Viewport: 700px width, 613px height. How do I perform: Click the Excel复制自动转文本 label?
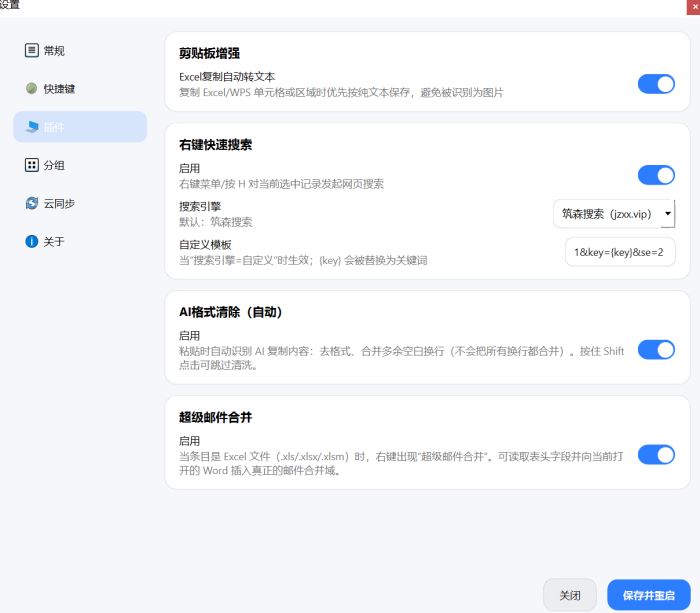227,77
